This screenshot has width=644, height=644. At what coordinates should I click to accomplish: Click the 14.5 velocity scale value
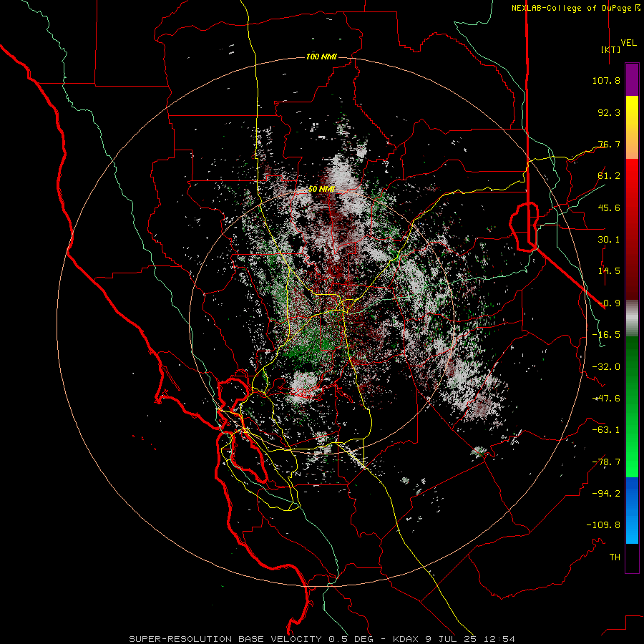pos(609,271)
